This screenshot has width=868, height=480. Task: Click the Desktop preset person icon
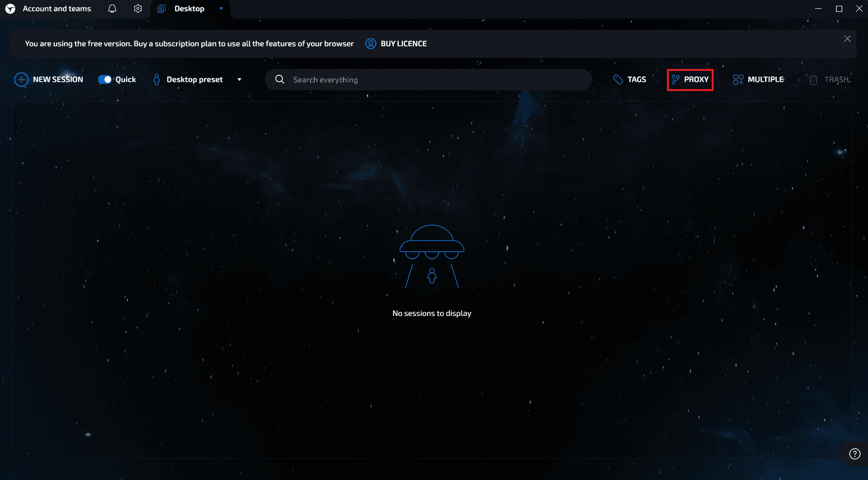pyautogui.click(x=157, y=79)
